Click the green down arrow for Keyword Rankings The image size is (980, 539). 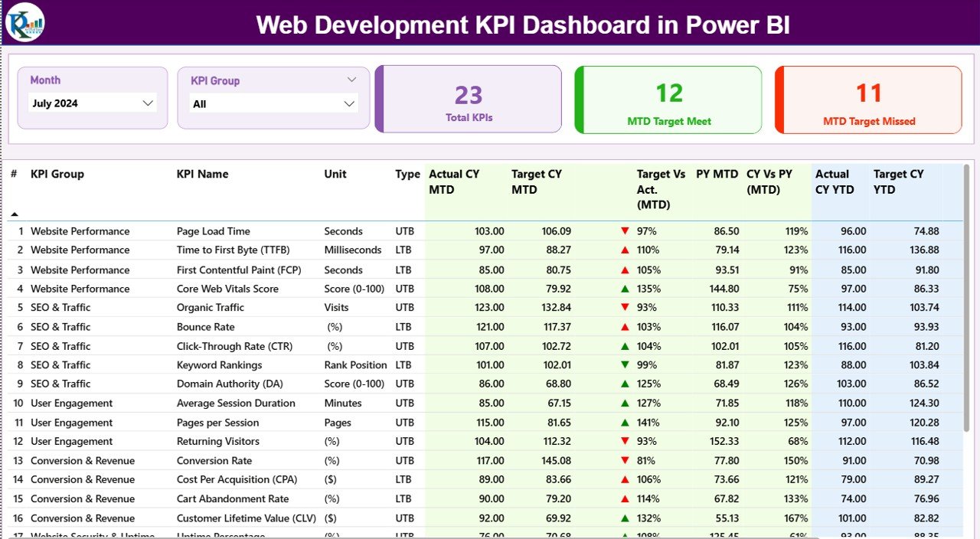coord(626,365)
